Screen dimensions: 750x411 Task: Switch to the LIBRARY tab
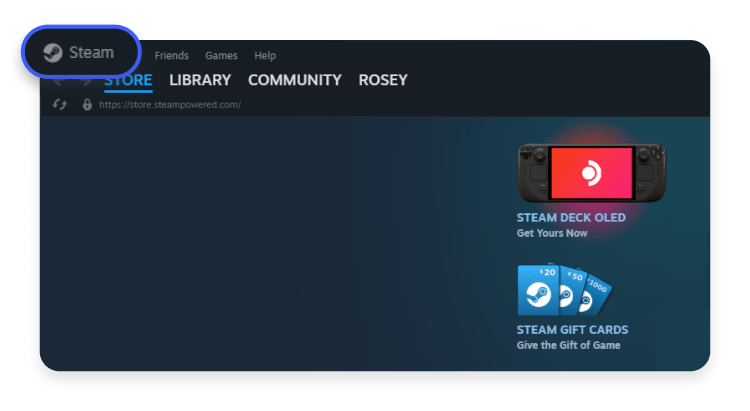[200, 80]
